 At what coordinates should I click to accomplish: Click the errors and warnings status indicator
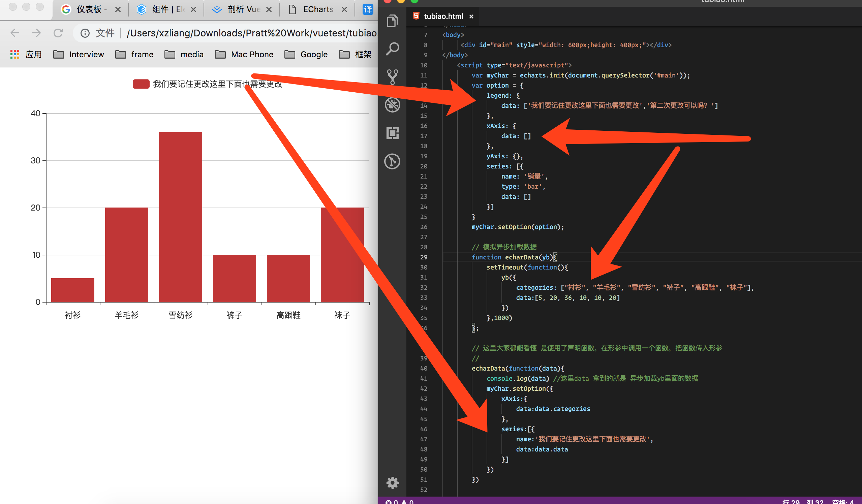400,501
